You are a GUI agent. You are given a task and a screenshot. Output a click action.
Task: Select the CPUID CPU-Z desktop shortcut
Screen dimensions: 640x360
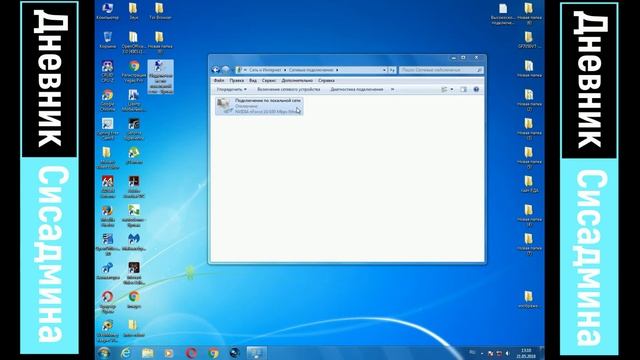(x=108, y=71)
